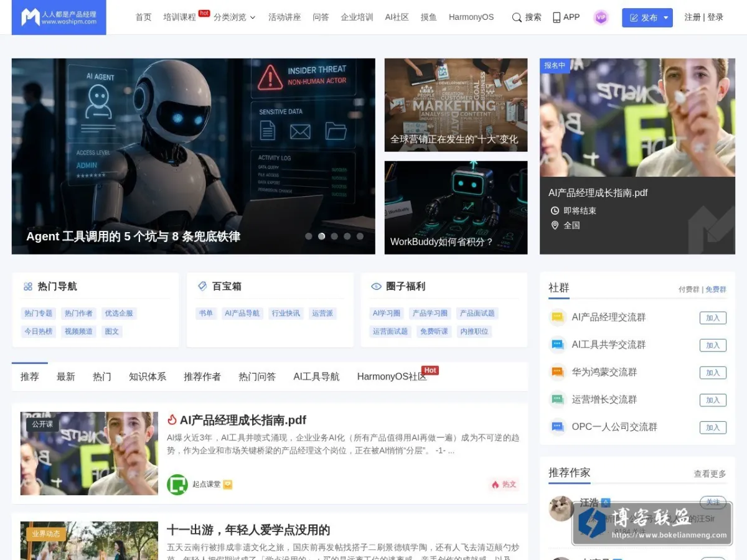Image resolution: width=747 pixels, height=560 pixels.
Task: Click the 圈子福利 eye icon
Action: [x=376, y=286]
